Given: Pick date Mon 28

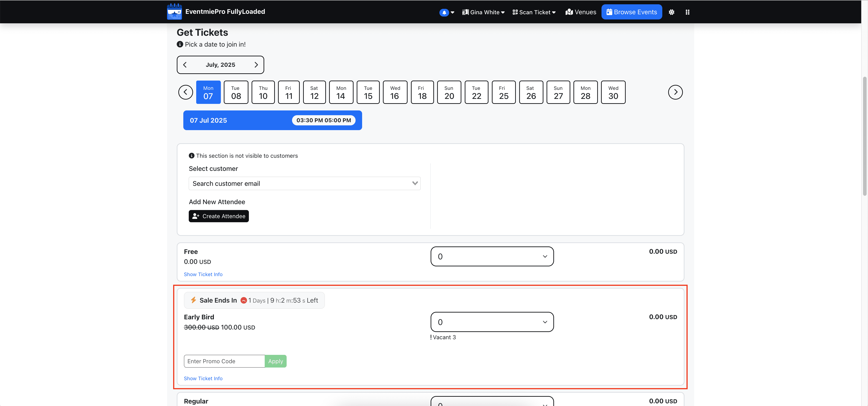Looking at the screenshot, I should [x=586, y=92].
